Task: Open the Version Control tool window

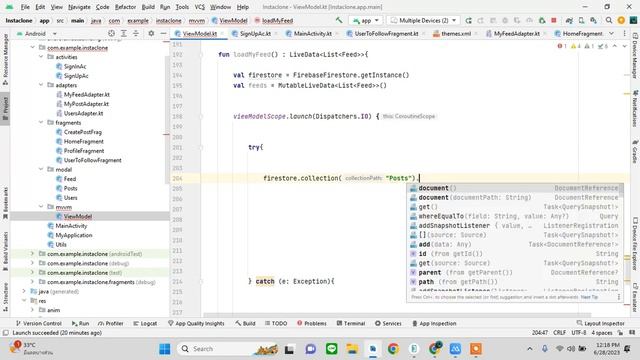Action: point(38,323)
